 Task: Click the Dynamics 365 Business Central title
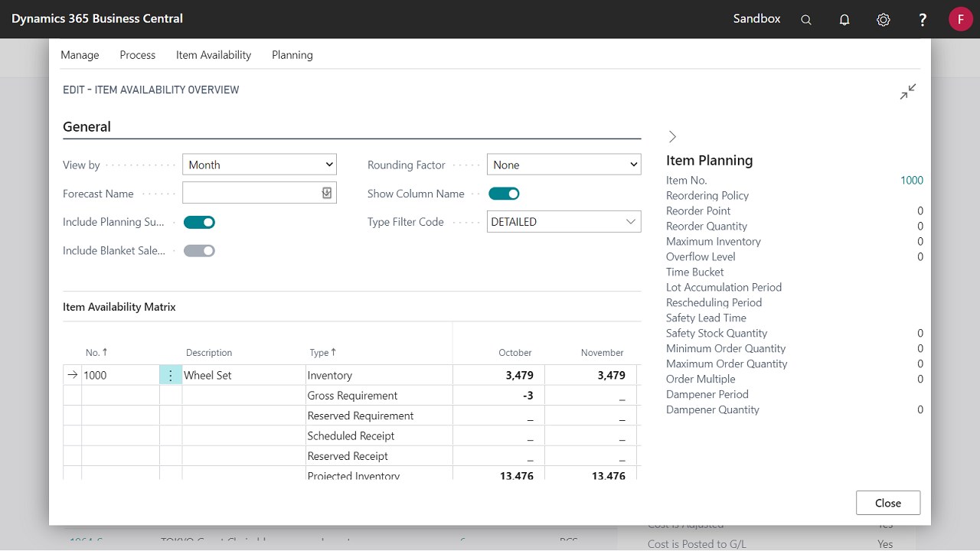[x=97, y=18]
